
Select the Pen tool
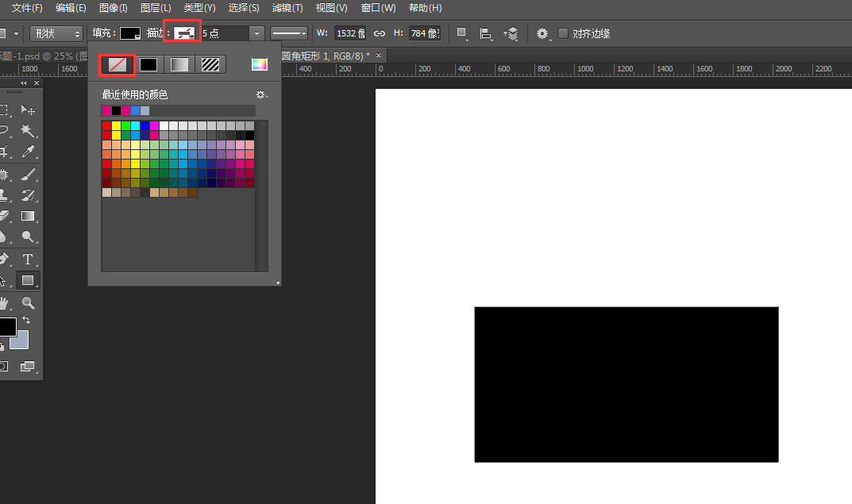tap(4, 260)
